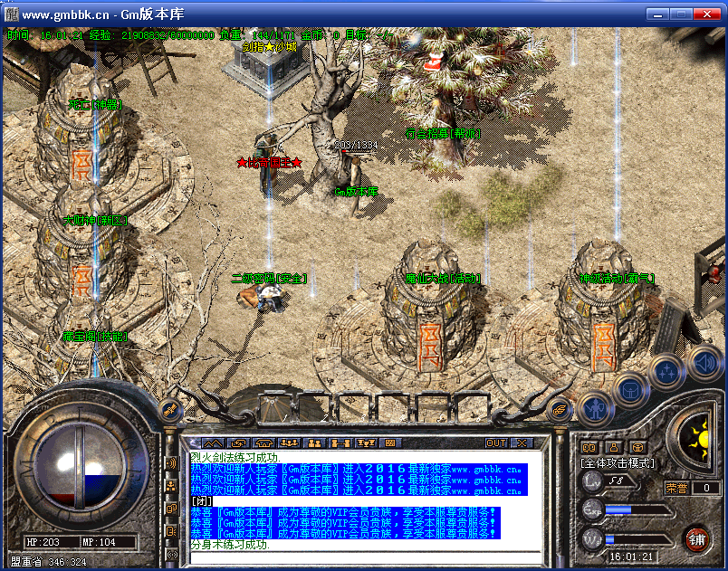Talk to NPC 大财神[新区]
Image resolution: width=728 pixels, height=571 pixels.
pos(95,221)
